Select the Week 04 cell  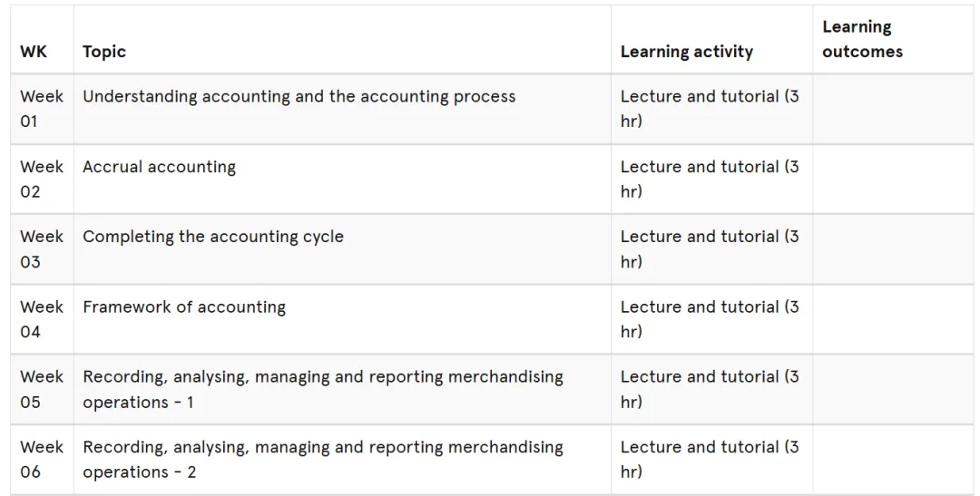pos(42,319)
